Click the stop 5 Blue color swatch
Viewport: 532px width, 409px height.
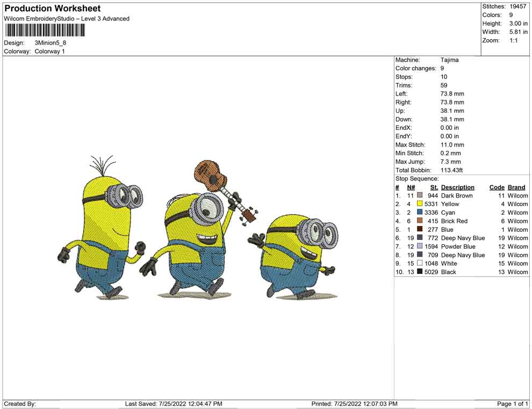pos(420,229)
